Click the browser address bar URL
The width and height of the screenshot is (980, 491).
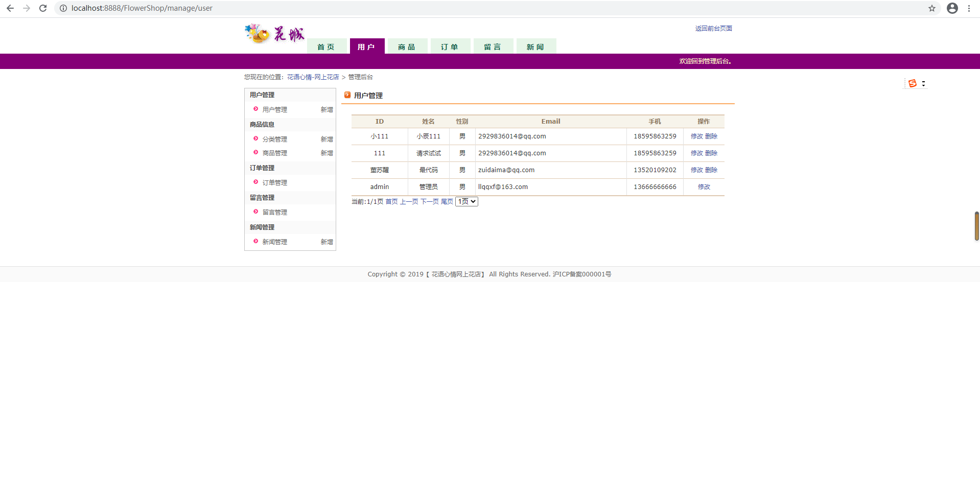[142, 8]
